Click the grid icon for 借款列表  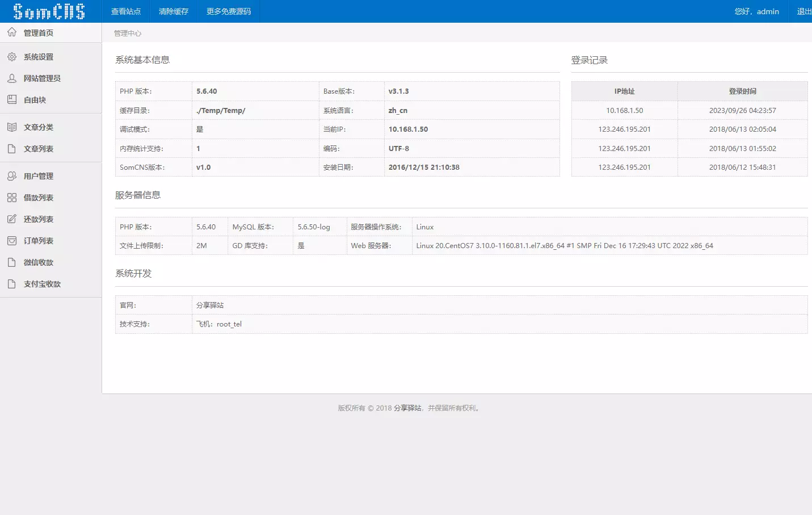click(x=12, y=198)
